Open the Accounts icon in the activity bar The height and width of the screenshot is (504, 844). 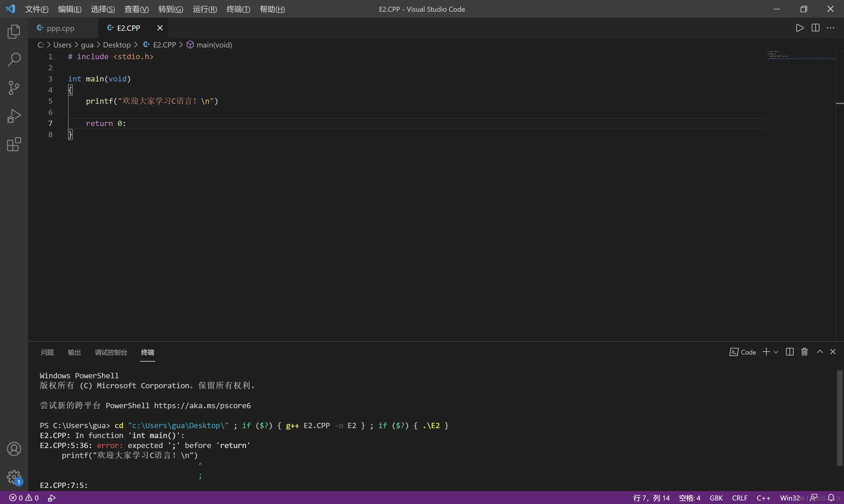click(x=14, y=449)
